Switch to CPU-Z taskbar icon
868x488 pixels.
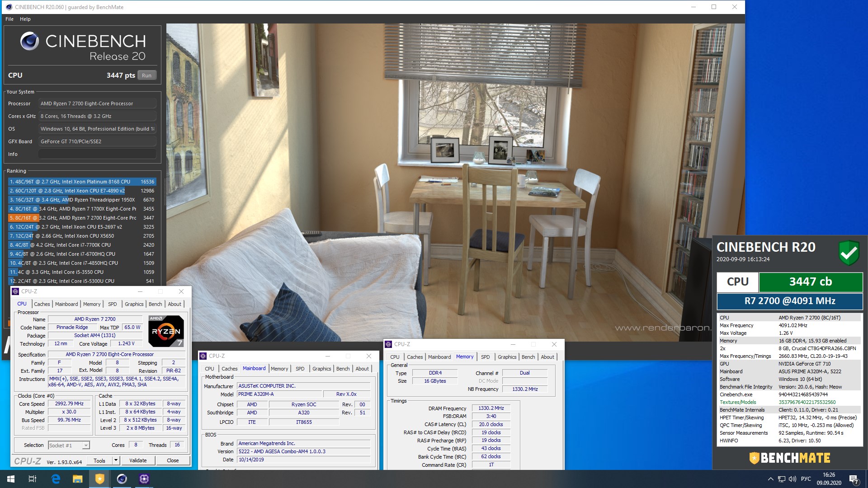pos(144,479)
